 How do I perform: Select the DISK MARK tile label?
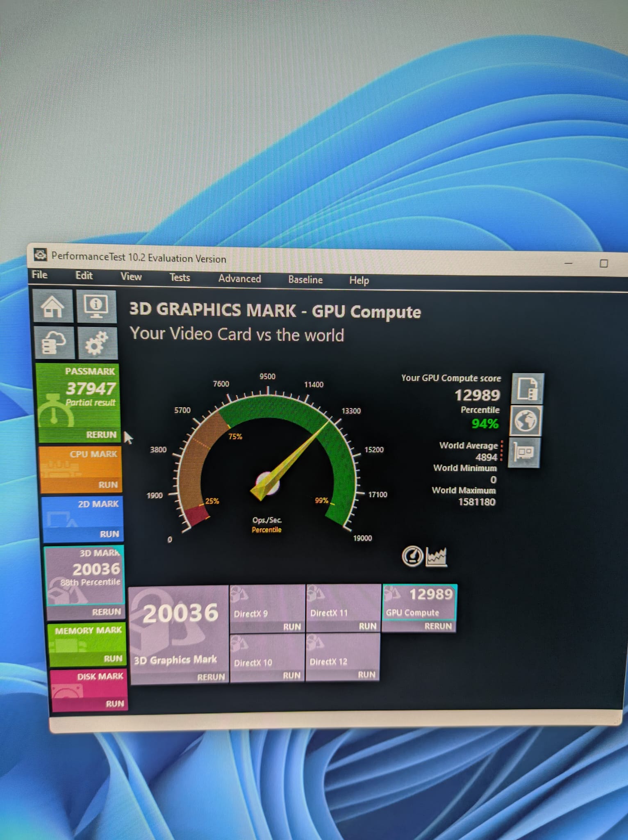click(x=100, y=676)
